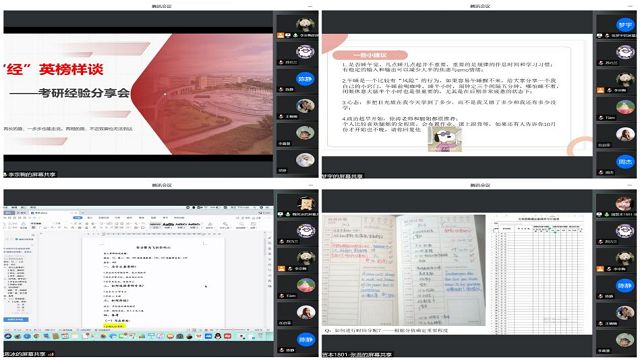This screenshot has width=640, height=360.
Task: Click the 周冰的屏幕共享 label
Action: coord(25,353)
